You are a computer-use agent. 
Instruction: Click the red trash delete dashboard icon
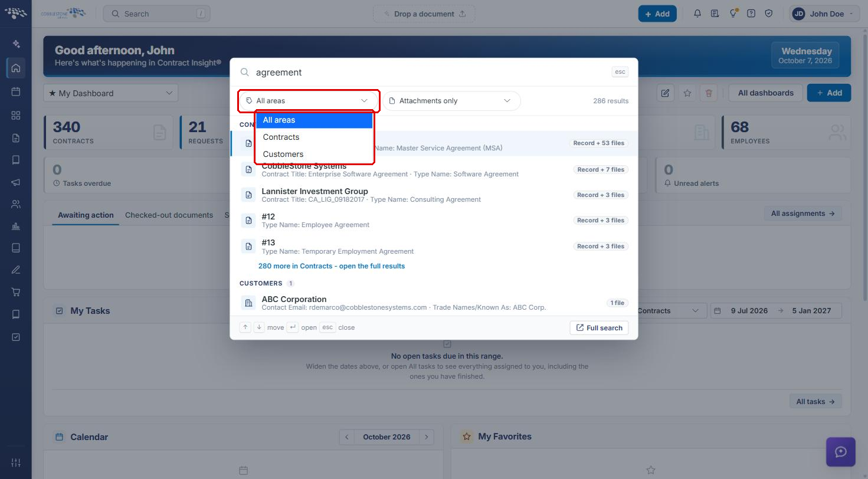point(709,93)
